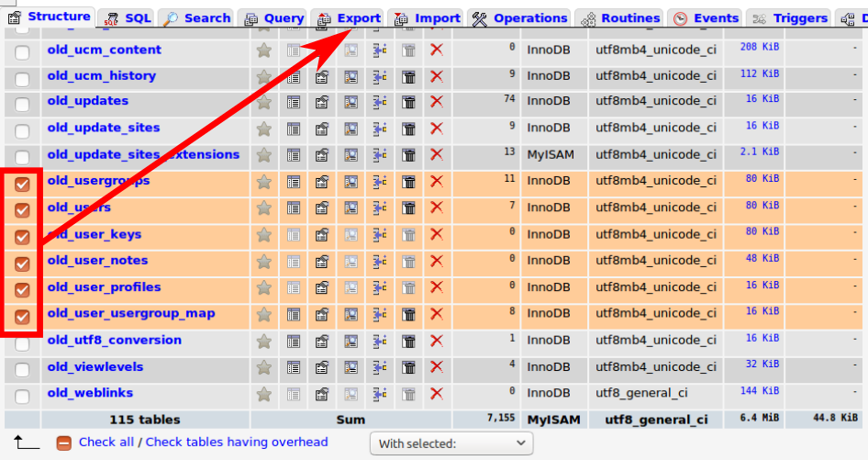Browse the old_ucm_history table

294,76
